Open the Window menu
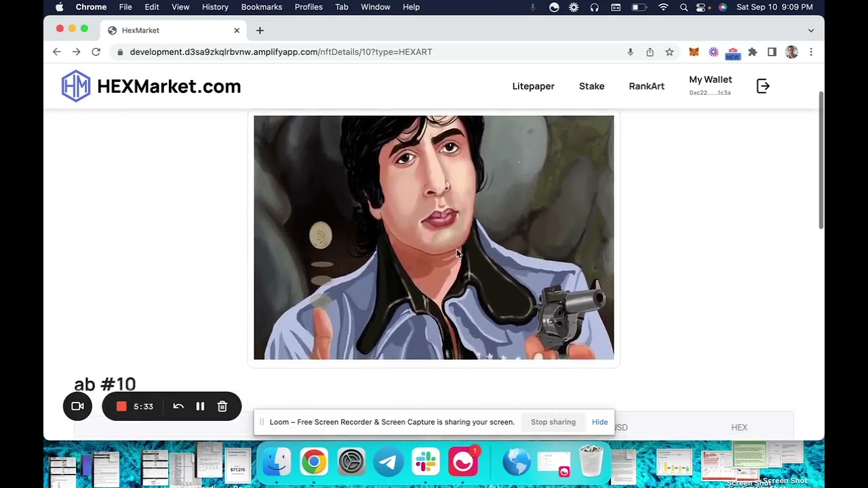Viewport: 868px width, 488px height. (x=375, y=7)
